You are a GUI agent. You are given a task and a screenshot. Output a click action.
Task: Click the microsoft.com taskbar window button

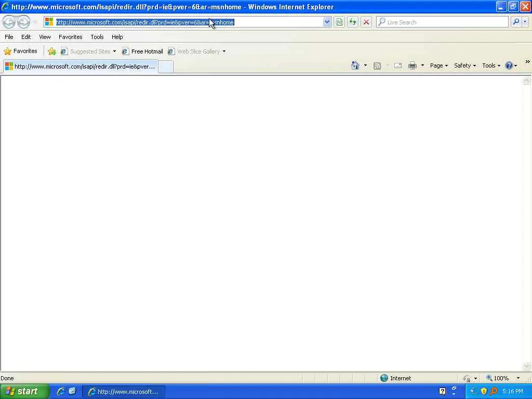point(124,392)
